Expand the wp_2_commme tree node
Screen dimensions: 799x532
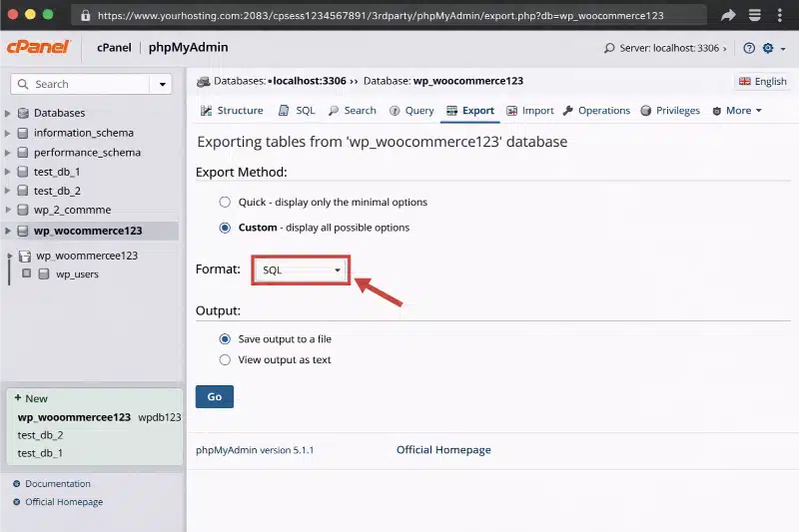pyautogui.click(x=8, y=210)
